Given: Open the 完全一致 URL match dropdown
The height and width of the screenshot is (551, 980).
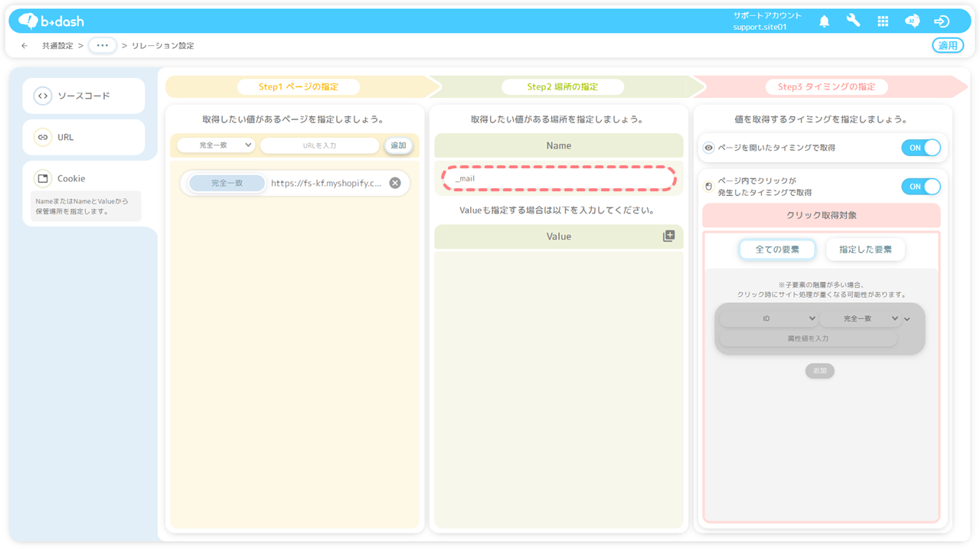Looking at the screenshot, I should point(217,145).
